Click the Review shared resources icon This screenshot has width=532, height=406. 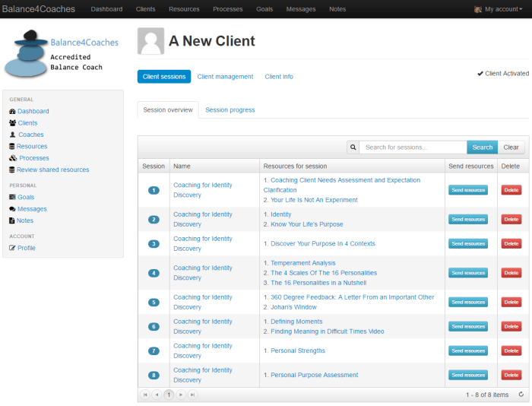pos(12,170)
